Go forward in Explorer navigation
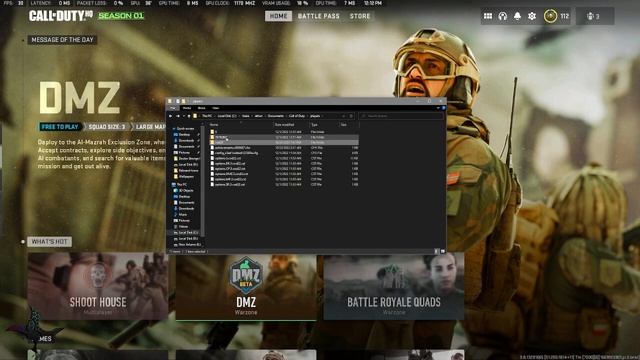 pos(178,116)
